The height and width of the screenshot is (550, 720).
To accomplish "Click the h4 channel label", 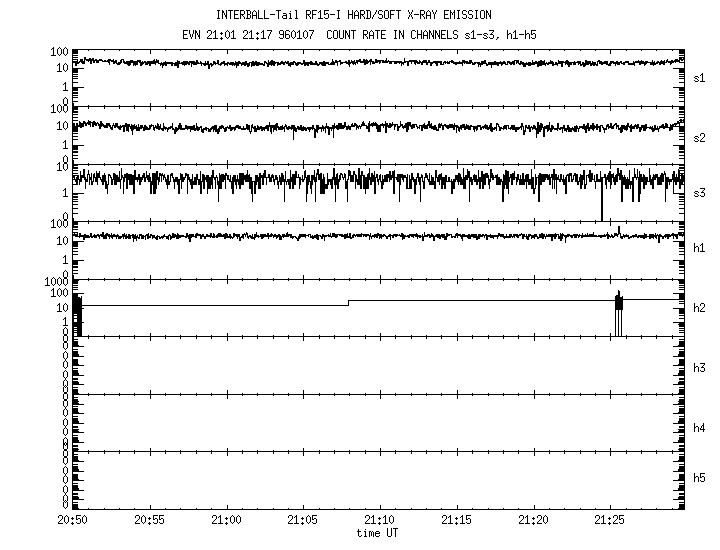I will [x=700, y=428].
